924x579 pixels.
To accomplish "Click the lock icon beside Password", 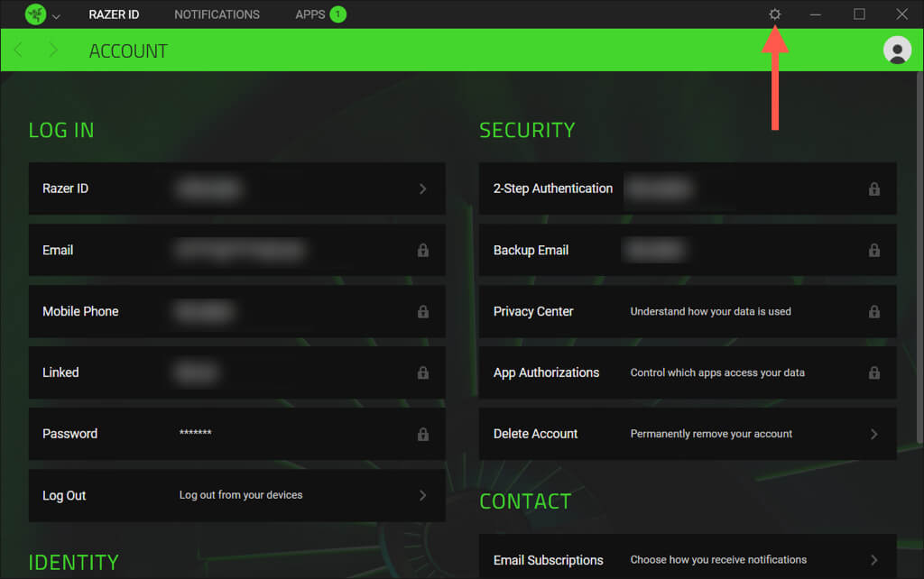I will pos(422,434).
